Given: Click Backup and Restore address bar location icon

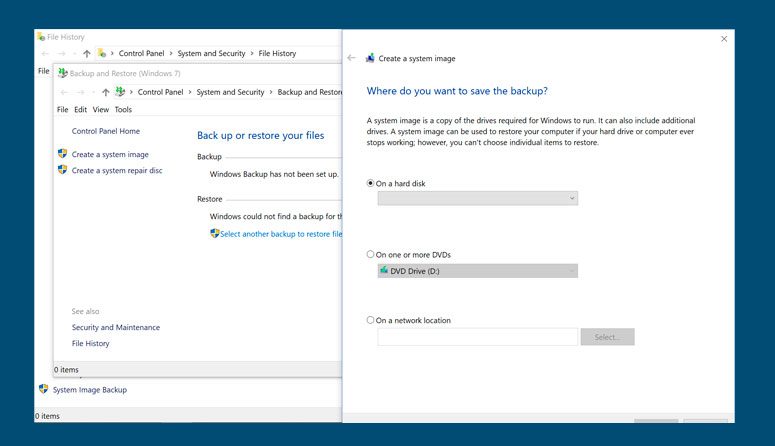Looking at the screenshot, I should [120, 91].
